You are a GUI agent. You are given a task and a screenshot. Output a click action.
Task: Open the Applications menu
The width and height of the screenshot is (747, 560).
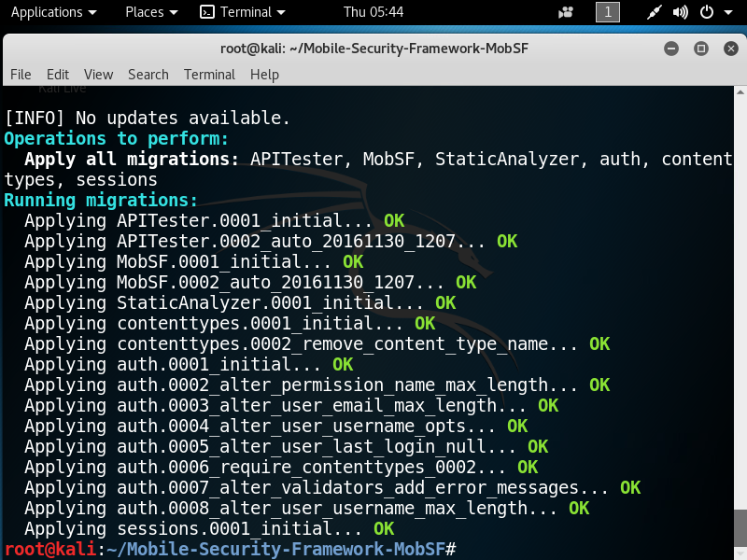coord(53,12)
